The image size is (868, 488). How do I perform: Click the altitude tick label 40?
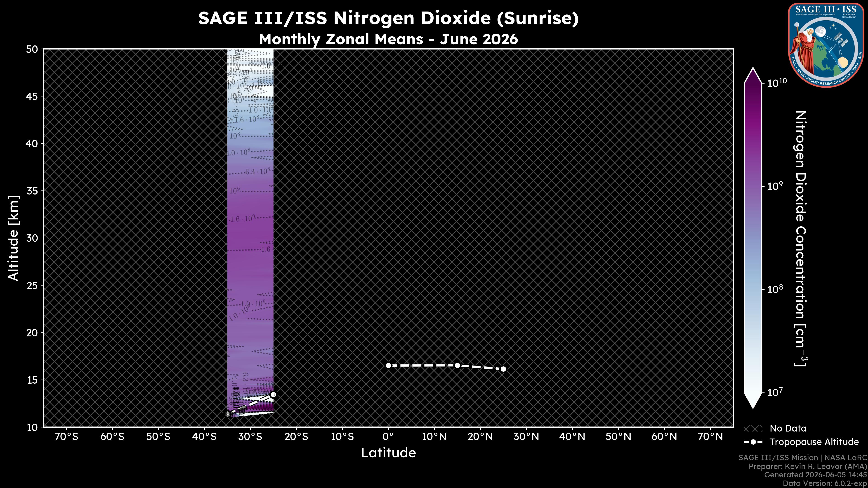32,144
